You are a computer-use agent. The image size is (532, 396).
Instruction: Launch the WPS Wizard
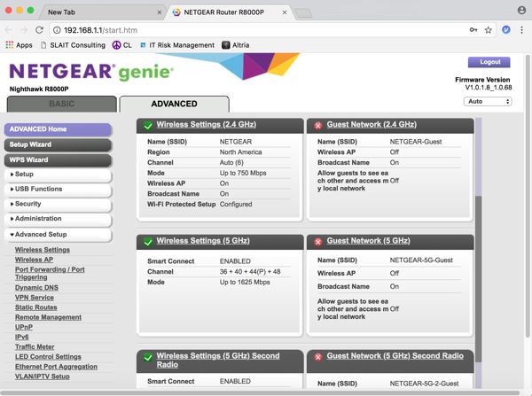tap(58, 160)
